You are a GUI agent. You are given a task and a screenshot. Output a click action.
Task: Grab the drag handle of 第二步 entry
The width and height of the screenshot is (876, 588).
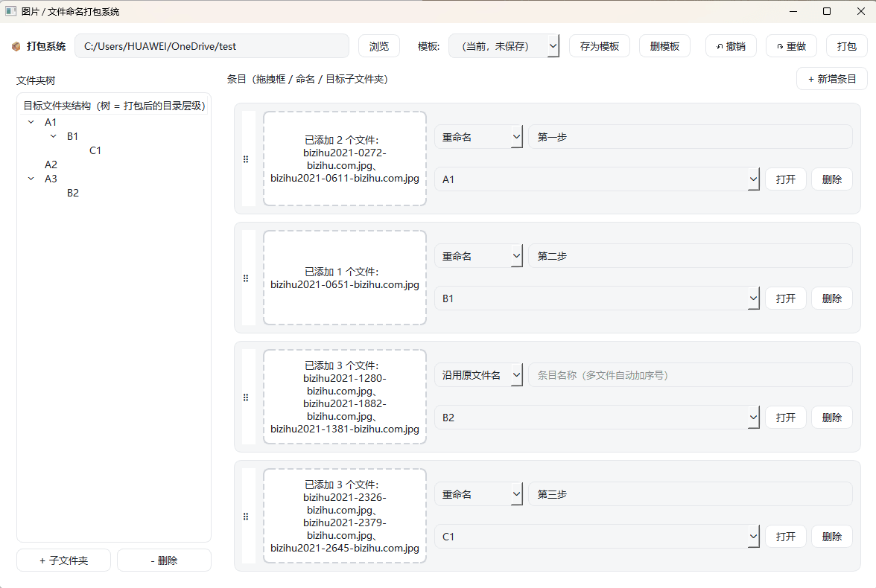pyautogui.click(x=246, y=278)
